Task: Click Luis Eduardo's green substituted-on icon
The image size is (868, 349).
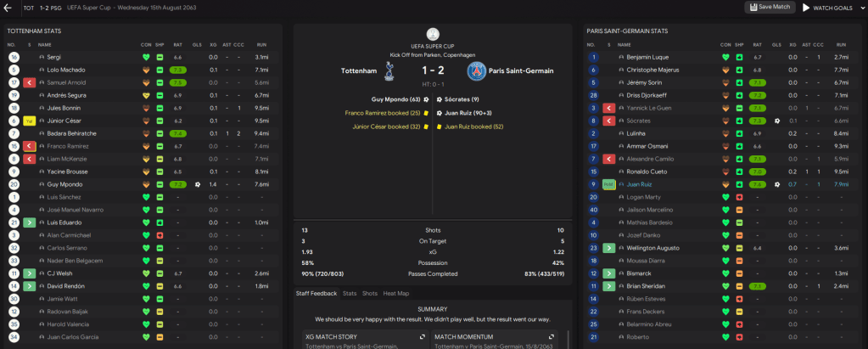Action: 29,222
